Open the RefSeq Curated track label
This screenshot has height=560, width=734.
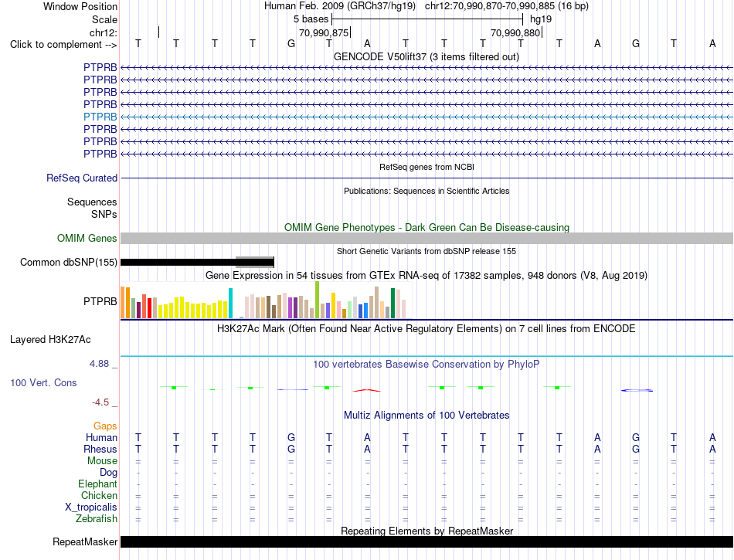[82, 178]
